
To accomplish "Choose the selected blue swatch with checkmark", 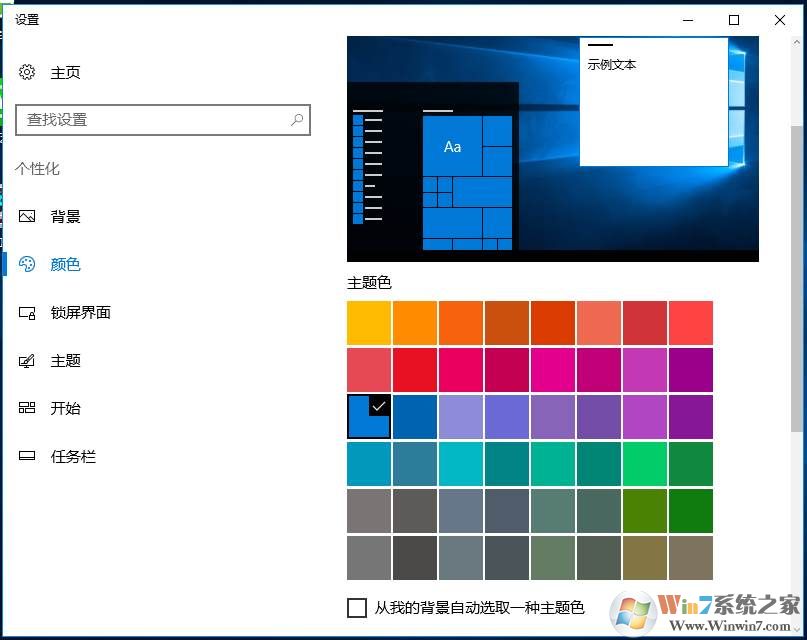I will (x=368, y=416).
